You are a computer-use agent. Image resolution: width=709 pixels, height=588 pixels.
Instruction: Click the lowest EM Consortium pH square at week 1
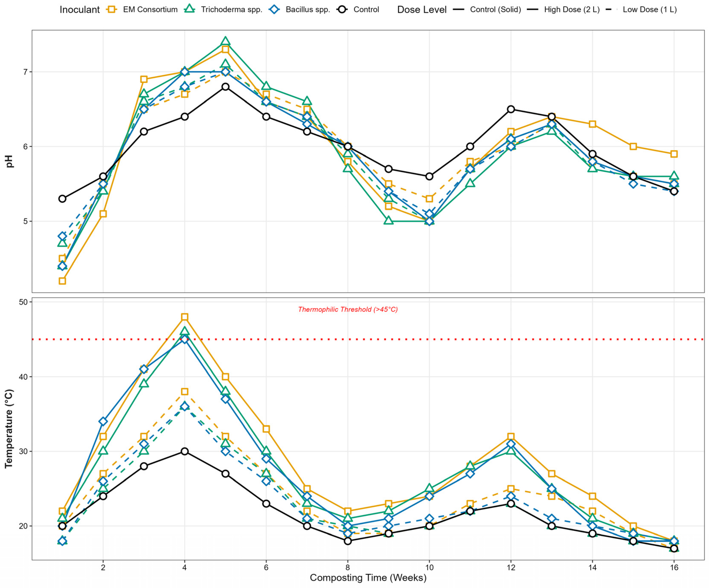tap(62, 281)
